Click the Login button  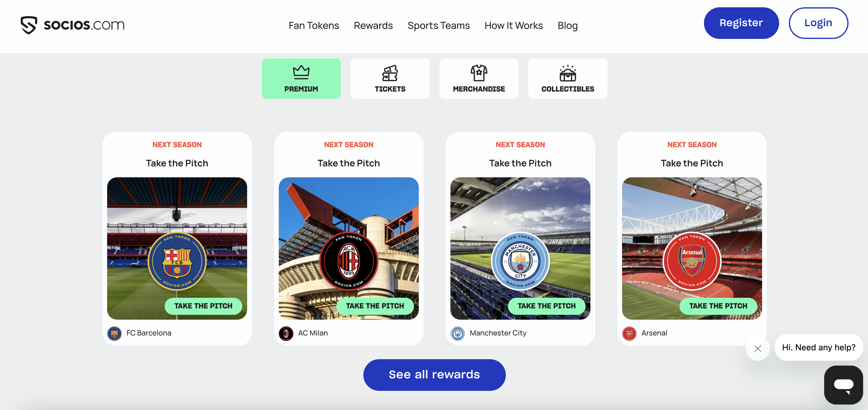818,23
